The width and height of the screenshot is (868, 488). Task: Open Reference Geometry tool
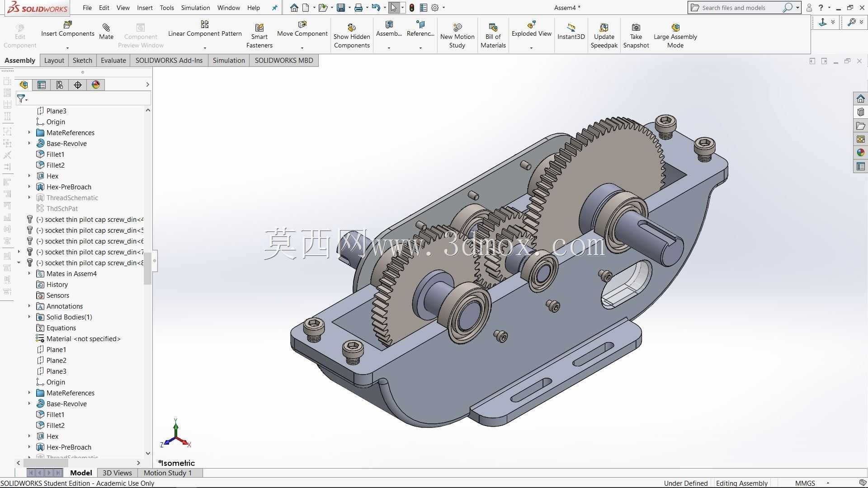coord(420,29)
